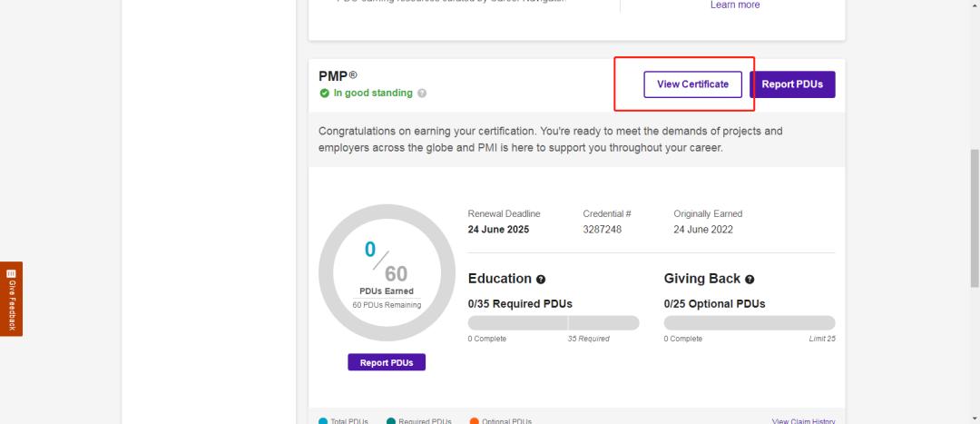Click the orange Optional PDUs legend dot
Viewport: 980px width, 424px height.
point(474,420)
